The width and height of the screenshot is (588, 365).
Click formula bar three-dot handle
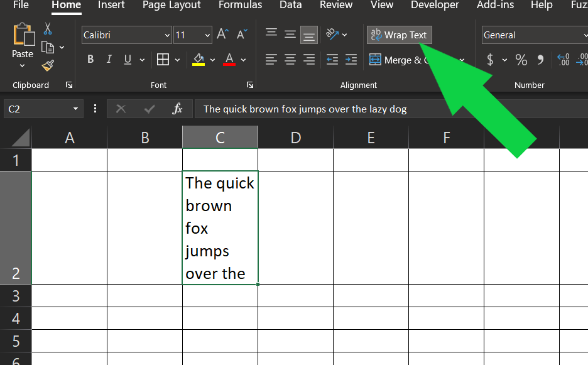[x=95, y=109]
